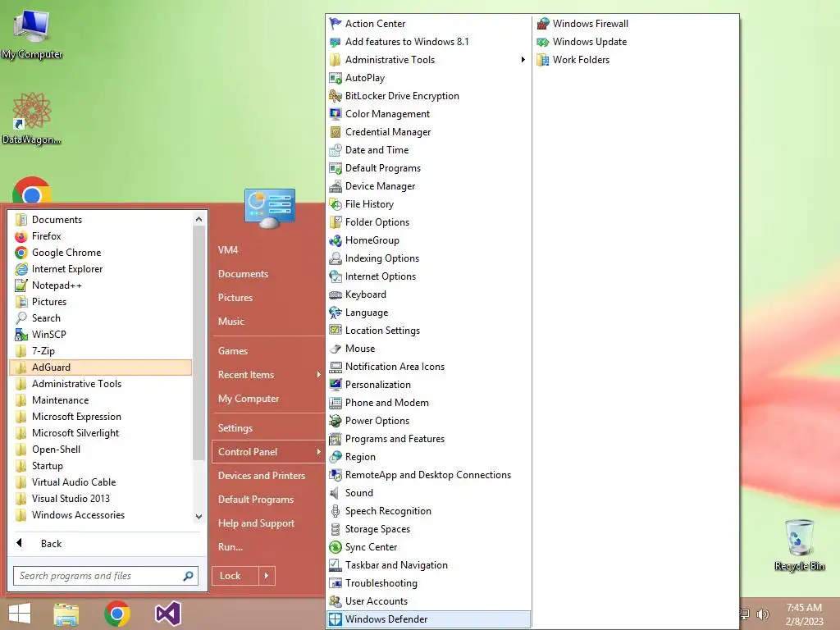The image size is (840, 630).
Task: Open the Device Manager icon
Action: [336, 186]
